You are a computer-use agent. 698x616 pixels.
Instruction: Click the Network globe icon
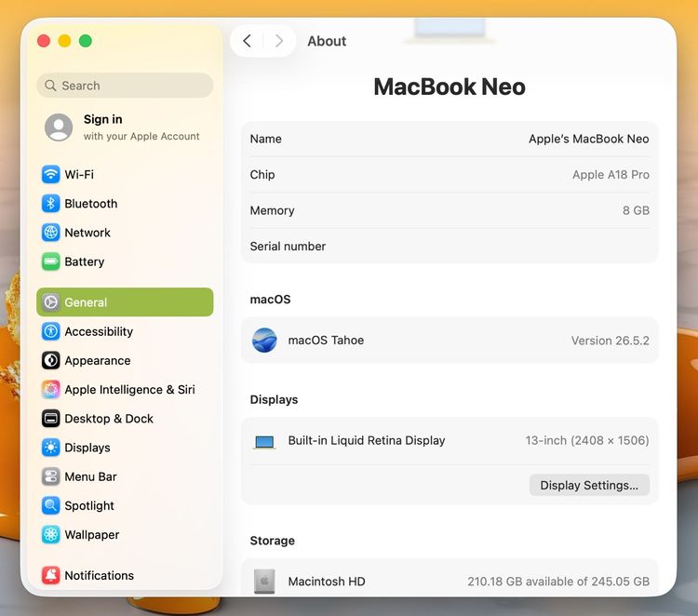pos(51,233)
